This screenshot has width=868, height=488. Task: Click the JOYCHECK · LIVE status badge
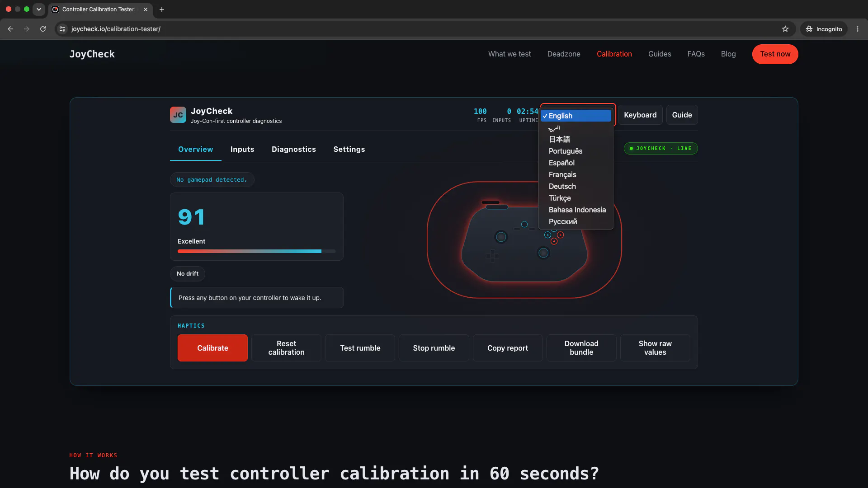point(660,148)
